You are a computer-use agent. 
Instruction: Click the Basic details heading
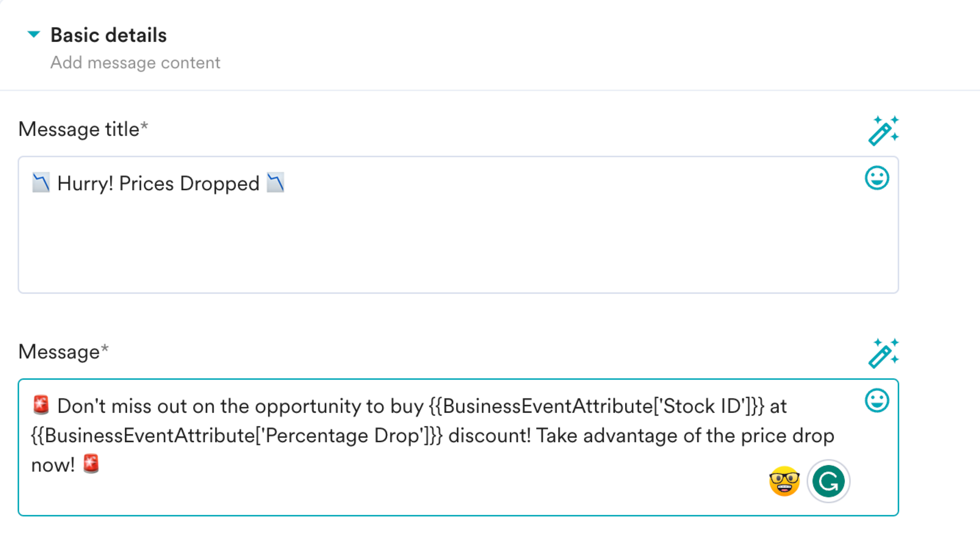click(108, 35)
